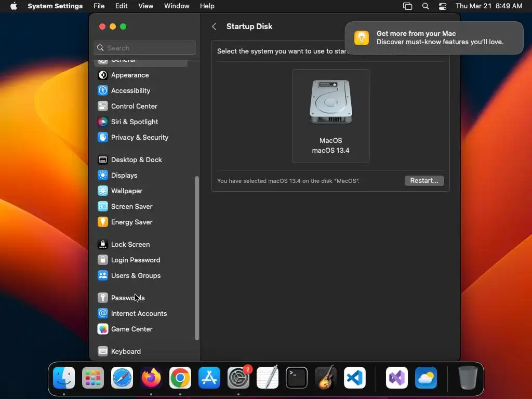Select Siri & Spotlight icon
Screen dimensions: 532x399
[x=102, y=122]
